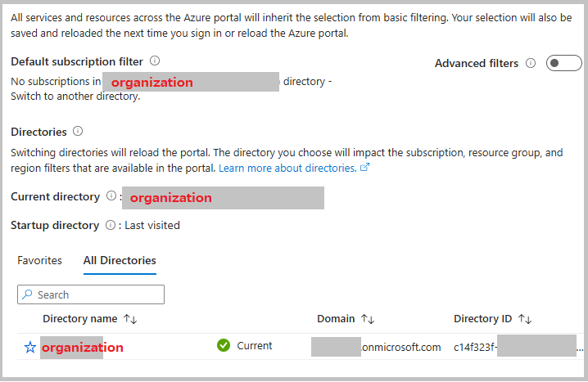The width and height of the screenshot is (588, 382).
Task: Enable the Advanced filters toggle
Action: [x=563, y=63]
